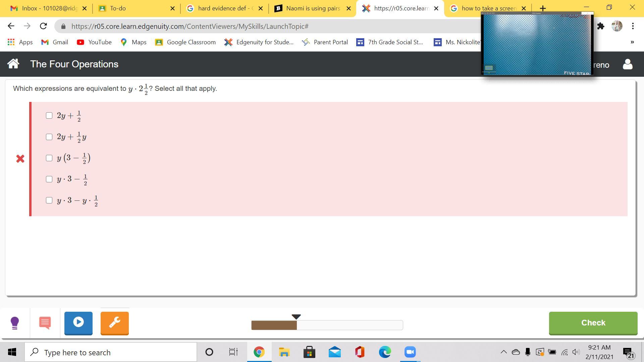Image resolution: width=644 pixels, height=362 pixels.
Task: Open Chrome three-dot menu
Action: click(633, 26)
